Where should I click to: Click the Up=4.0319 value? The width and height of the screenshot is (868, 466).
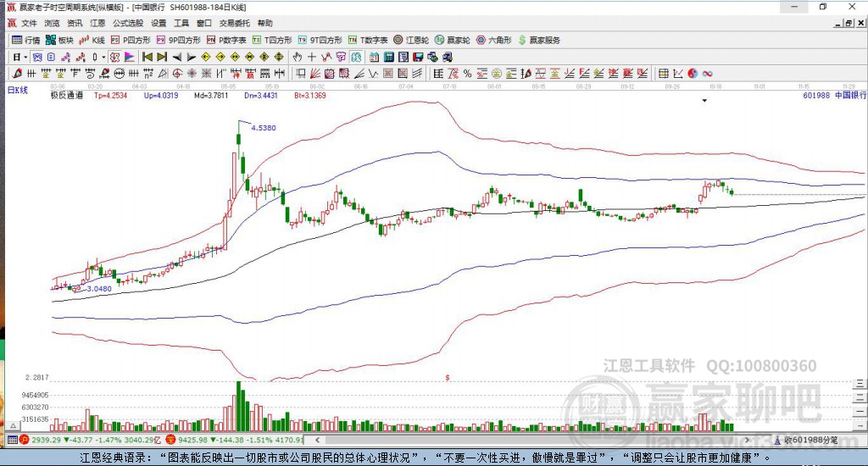(x=161, y=95)
